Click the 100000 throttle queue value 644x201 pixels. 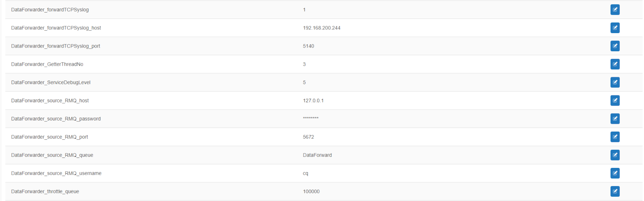(x=311, y=191)
